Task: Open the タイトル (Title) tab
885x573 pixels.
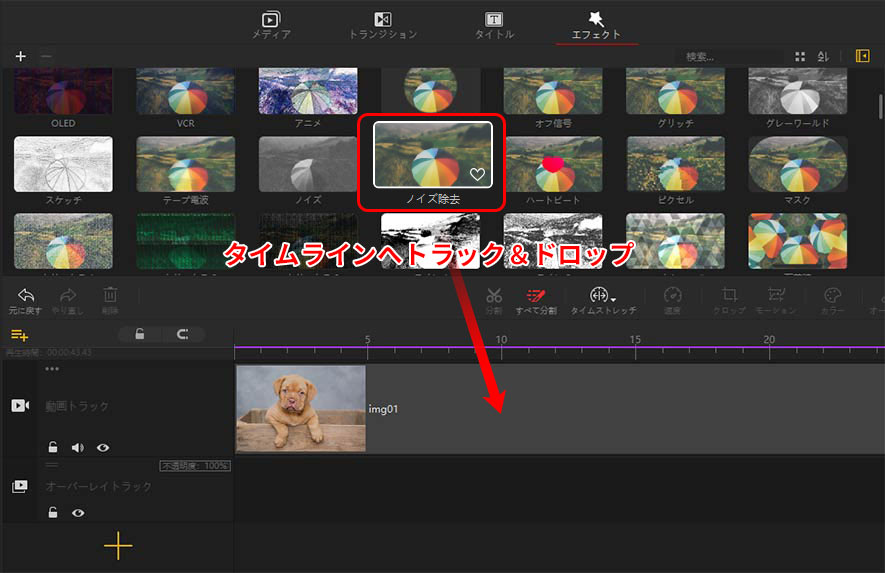Action: 494,26
